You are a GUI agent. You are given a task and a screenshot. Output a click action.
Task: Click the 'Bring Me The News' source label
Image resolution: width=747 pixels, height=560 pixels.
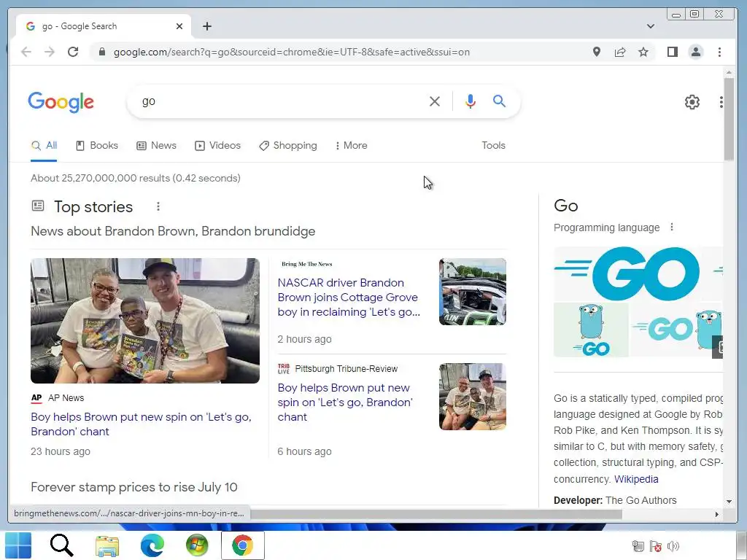tap(307, 264)
